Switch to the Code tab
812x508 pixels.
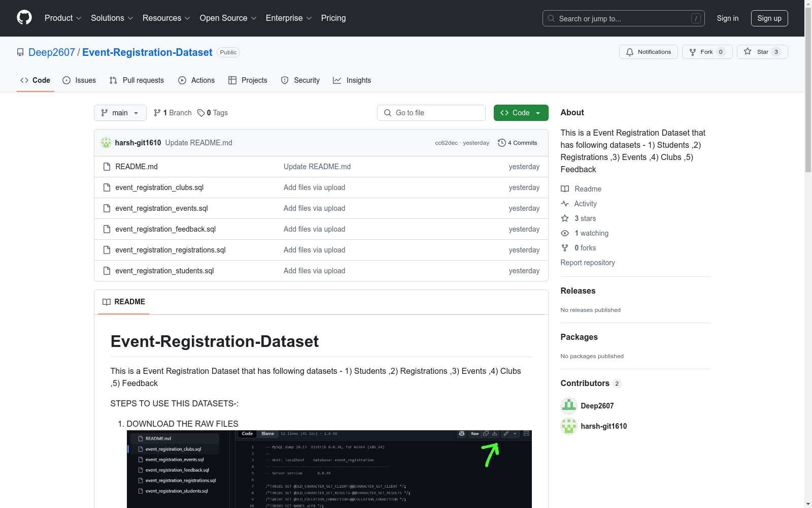tap(36, 80)
